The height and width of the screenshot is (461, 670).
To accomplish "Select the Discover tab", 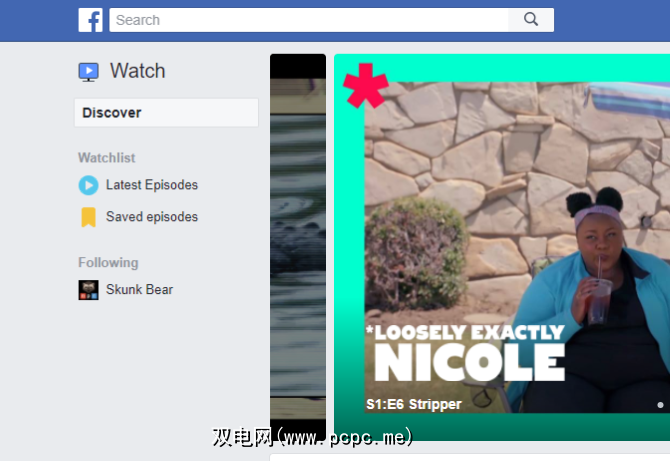I will pos(166,113).
